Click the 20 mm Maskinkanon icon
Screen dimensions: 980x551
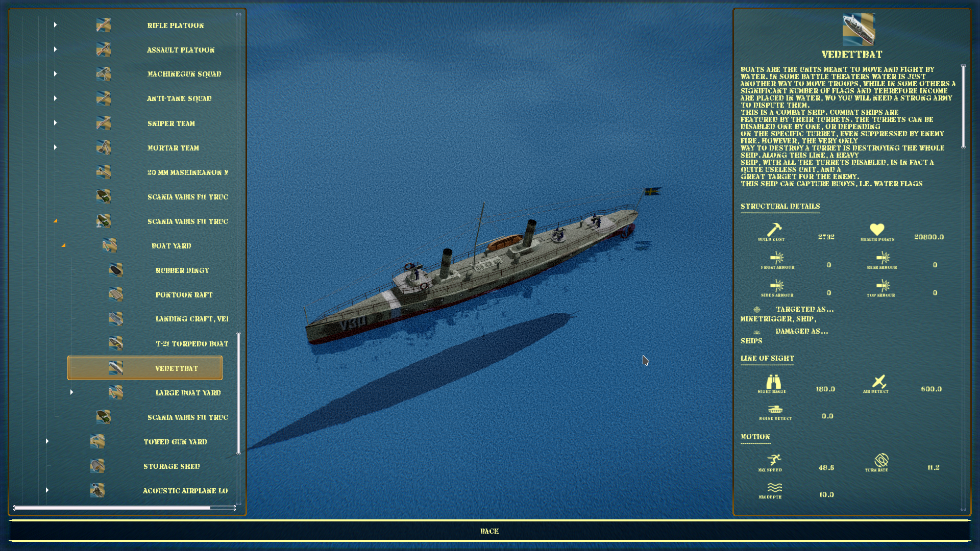(104, 172)
